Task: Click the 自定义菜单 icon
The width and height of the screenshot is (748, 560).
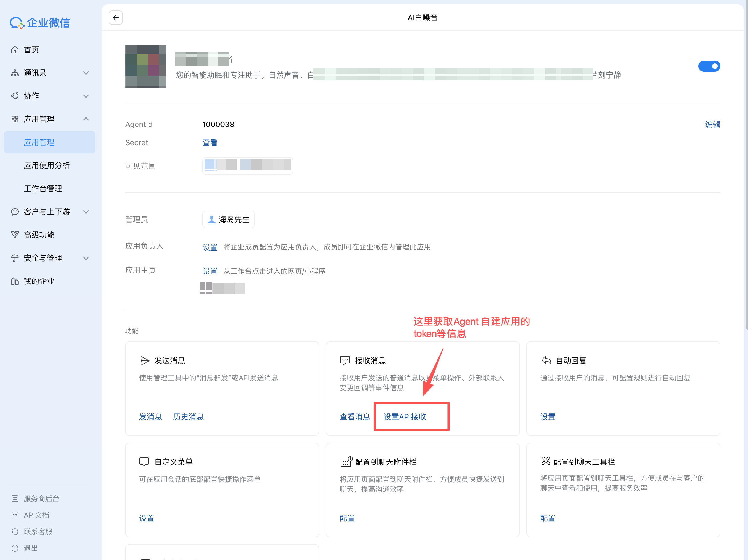Action: click(144, 462)
